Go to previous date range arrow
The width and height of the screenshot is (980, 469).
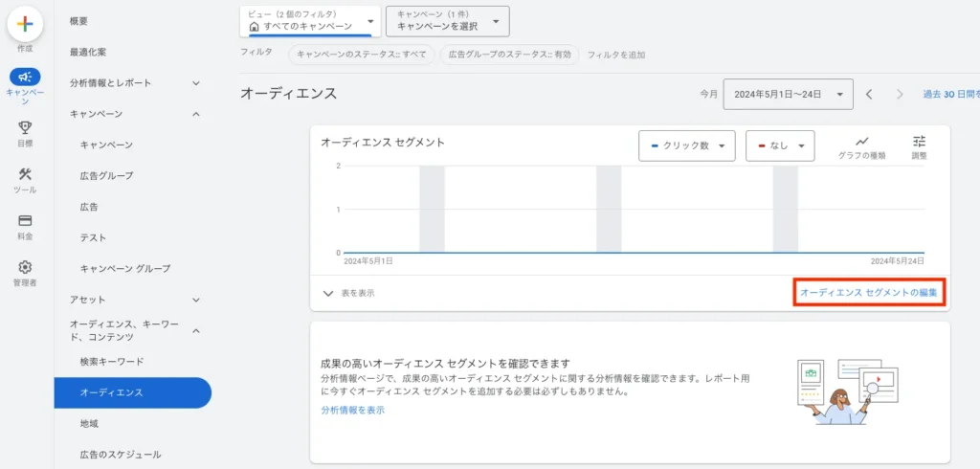869,95
